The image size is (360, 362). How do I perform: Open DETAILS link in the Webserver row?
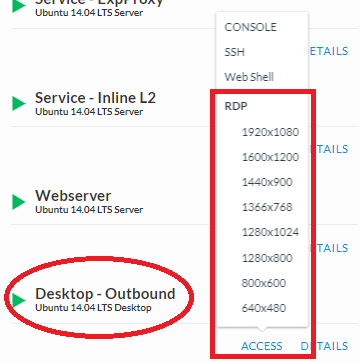328,248
